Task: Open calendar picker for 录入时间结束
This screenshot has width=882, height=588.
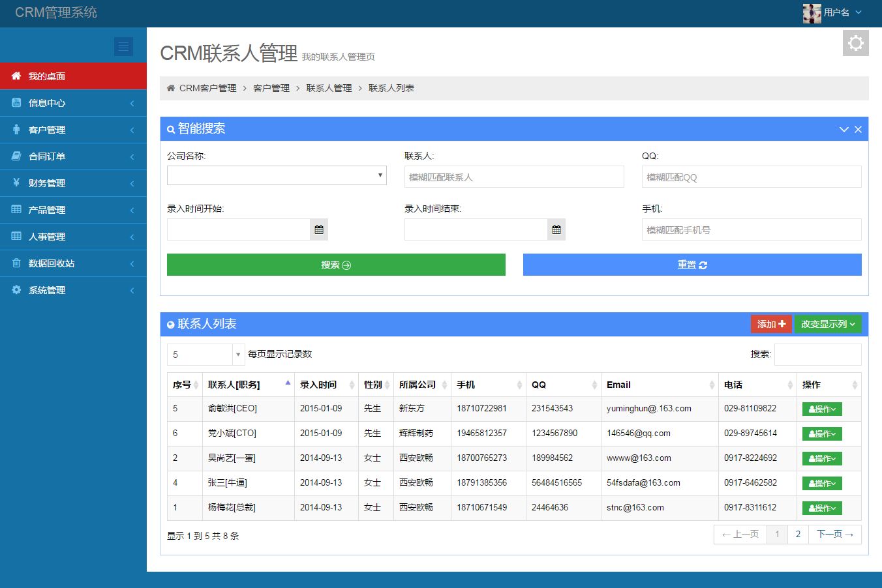Action: pos(556,229)
